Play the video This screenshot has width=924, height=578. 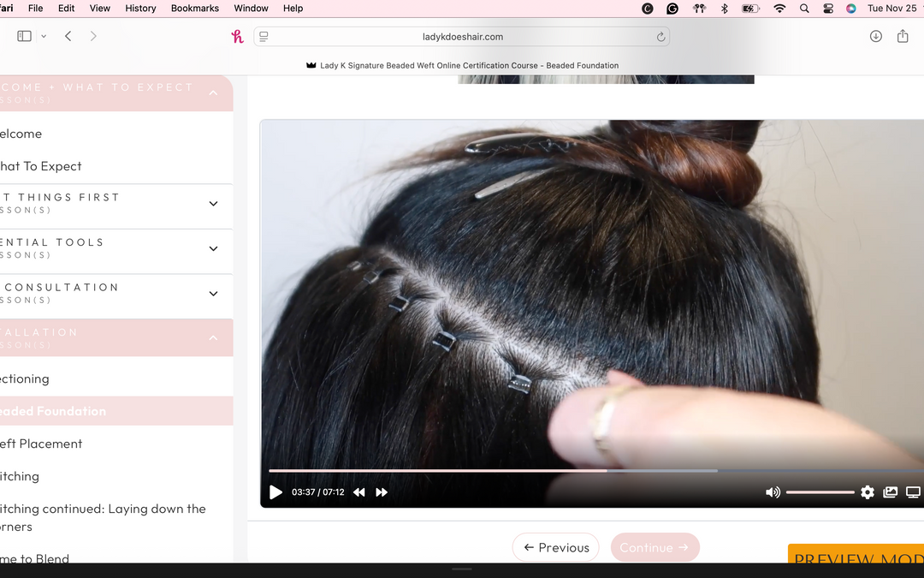(275, 492)
